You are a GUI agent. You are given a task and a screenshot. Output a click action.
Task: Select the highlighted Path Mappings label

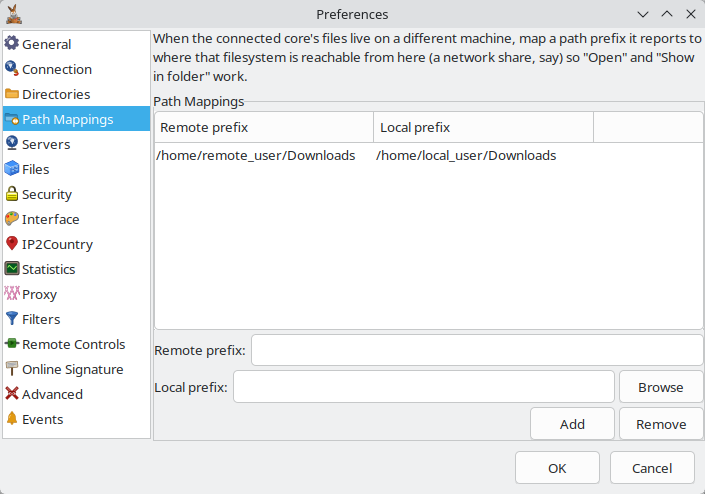tap(68, 120)
